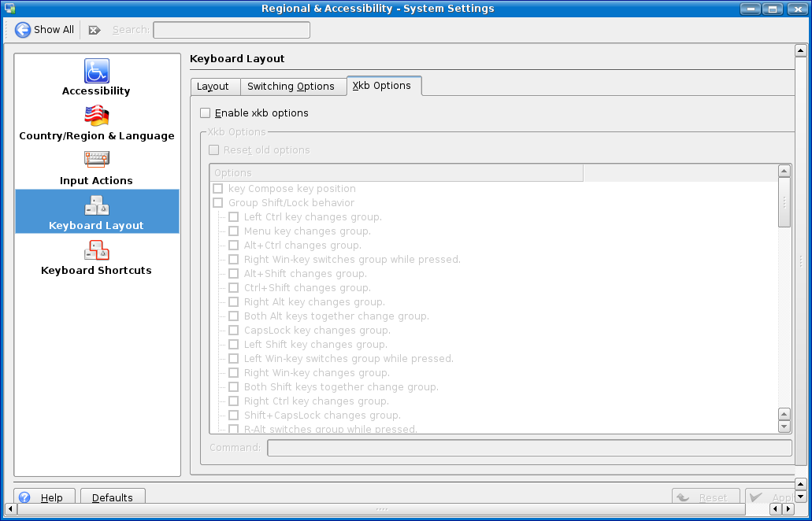Click the Defaults button
The width and height of the screenshot is (812, 521).
tap(113, 497)
